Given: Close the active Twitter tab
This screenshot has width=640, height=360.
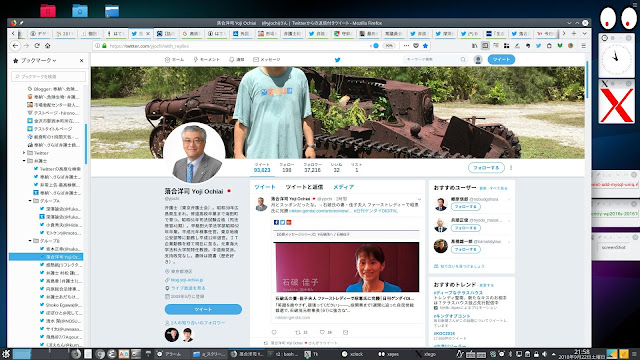Looking at the screenshot, I should coord(148,34).
